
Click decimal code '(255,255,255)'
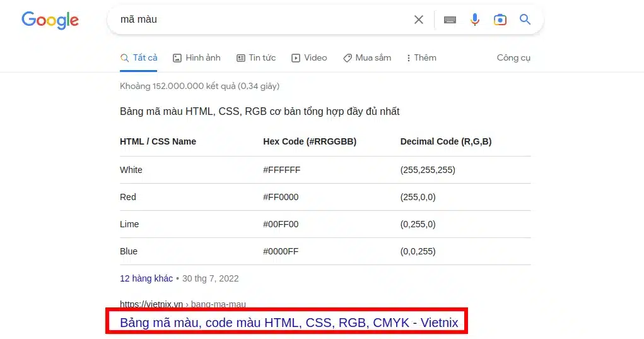pyautogui.click(x=428, y=170)
